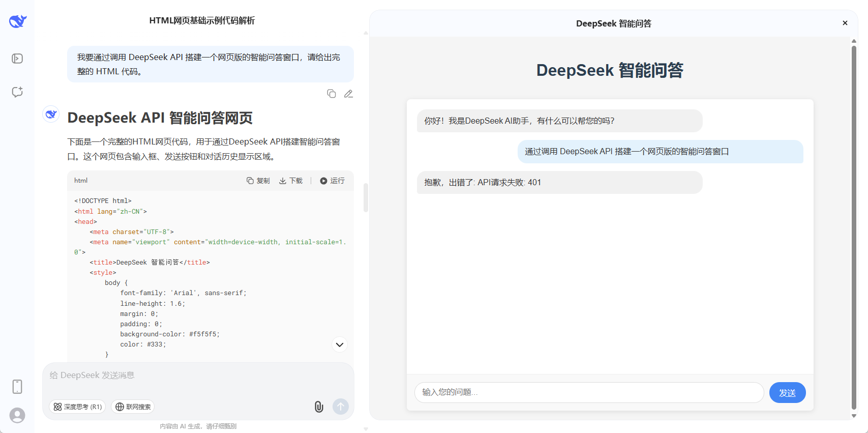This screenshot has width=868, height=433.
Task: Copy the html code block (复制)
Action: pyautogui.click(x=258, y=181)
